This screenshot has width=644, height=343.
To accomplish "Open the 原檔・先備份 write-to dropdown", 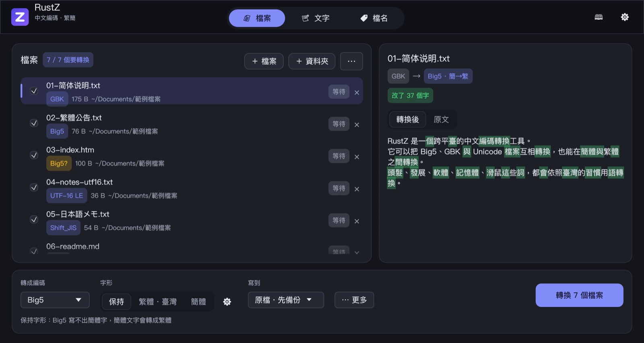I will pos(286,300).
